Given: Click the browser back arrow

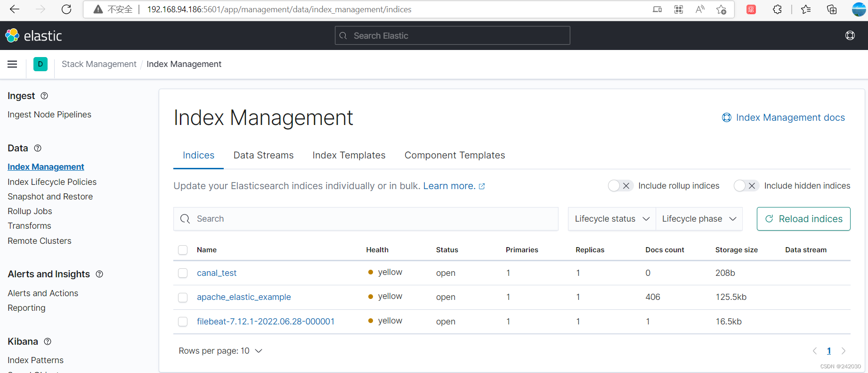Looking at the screenshot, I should tap(15, 9).
